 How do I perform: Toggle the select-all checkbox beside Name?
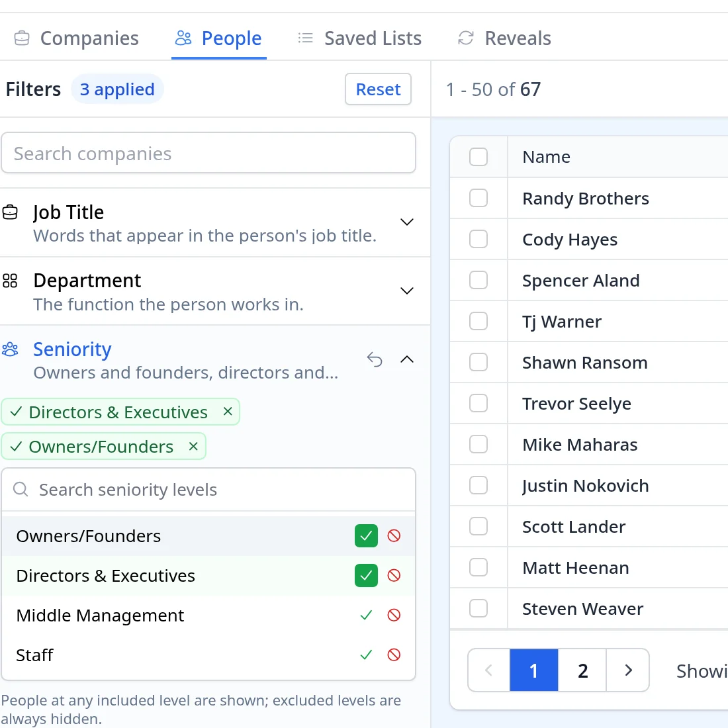(x=478, y=157)
